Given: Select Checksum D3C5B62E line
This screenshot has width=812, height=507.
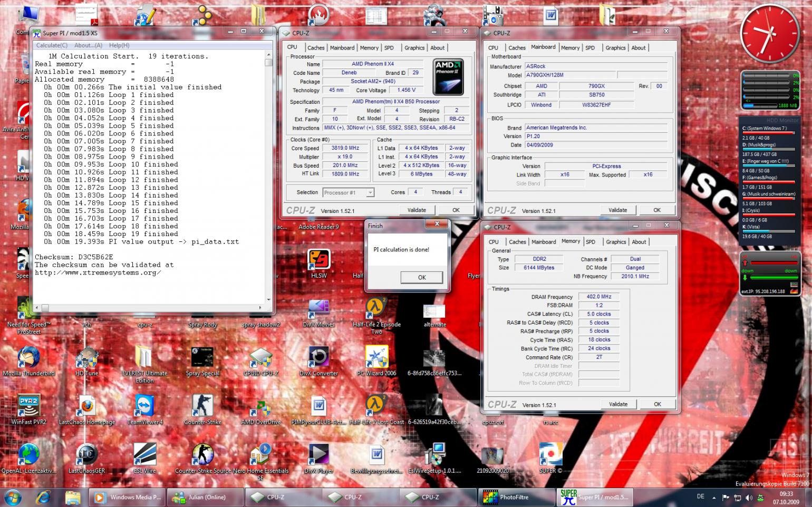Looking at the screenshot, I should pos(74,257).
